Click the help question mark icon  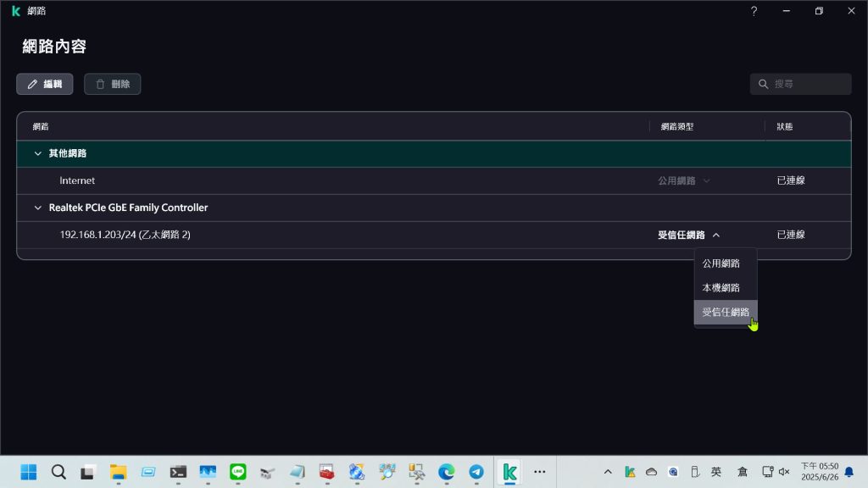coord(754,11)
